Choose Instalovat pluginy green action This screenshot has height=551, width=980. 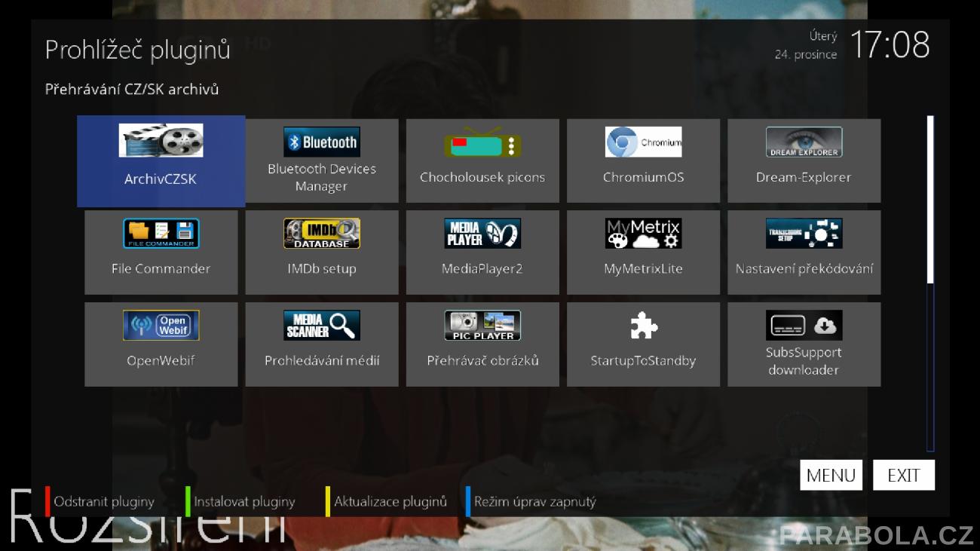240,501
